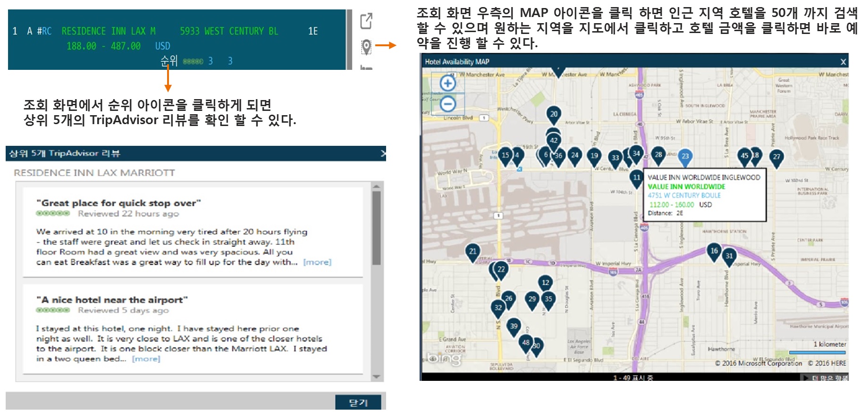
Task: Click 4751 W CENTURY BOULE address link
Action: click(x=684, y=195)
